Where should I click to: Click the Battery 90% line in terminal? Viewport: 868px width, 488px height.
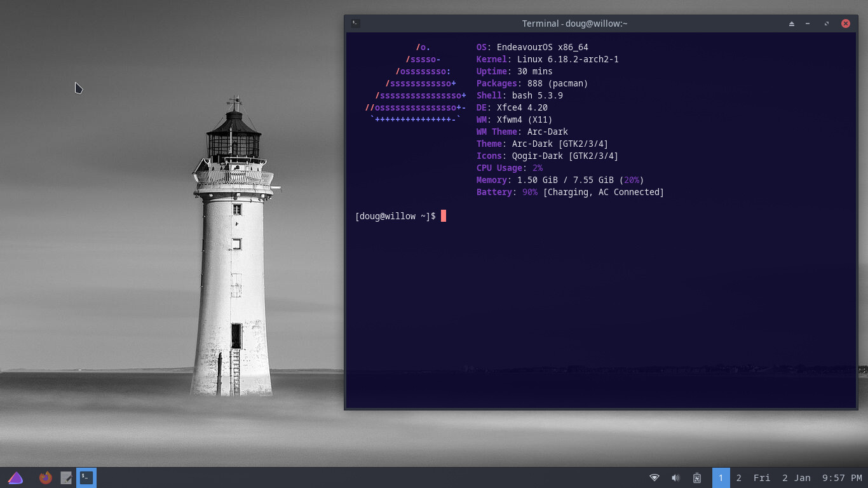click(570, 192)
